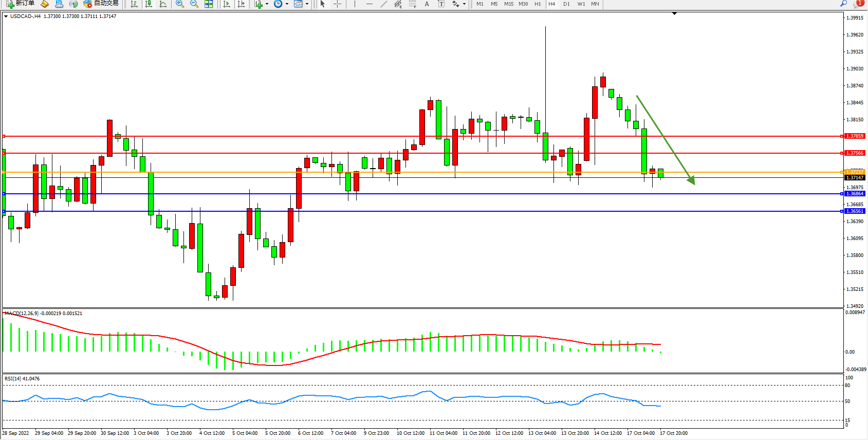The height and width of the screenshot is (440, 868).
Task: Open the search magnifier in top-right
Action: tap(843, 4)
